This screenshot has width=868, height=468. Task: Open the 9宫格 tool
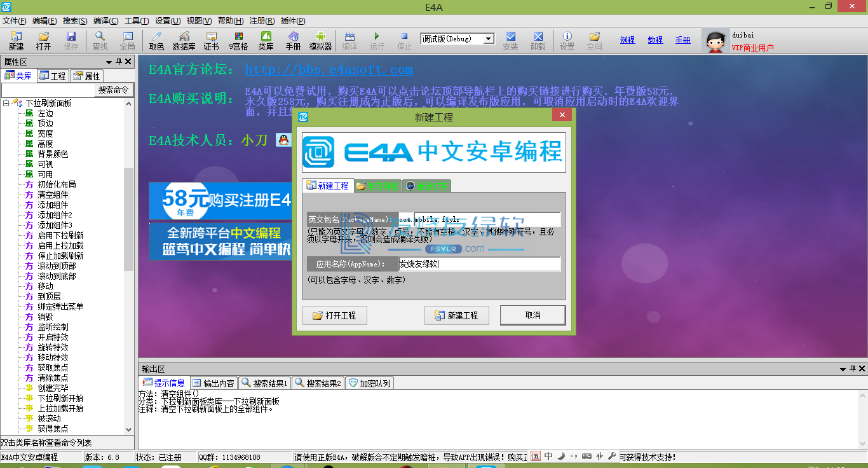click(238, 41)
